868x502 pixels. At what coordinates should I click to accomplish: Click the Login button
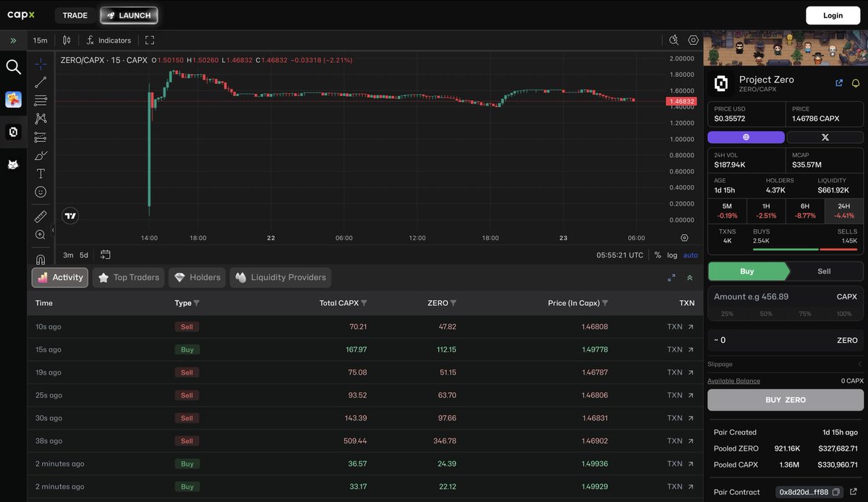click(833, 15)
